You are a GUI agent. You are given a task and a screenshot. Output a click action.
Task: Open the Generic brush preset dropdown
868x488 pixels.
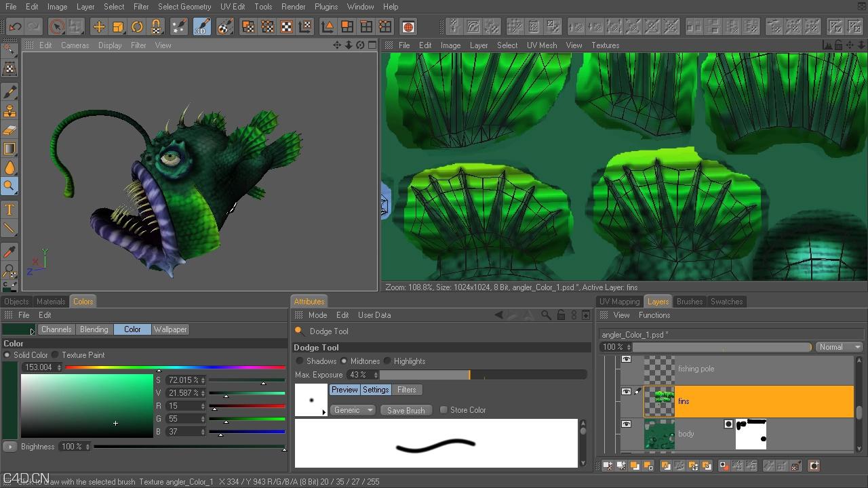click(x=352, y=409)
